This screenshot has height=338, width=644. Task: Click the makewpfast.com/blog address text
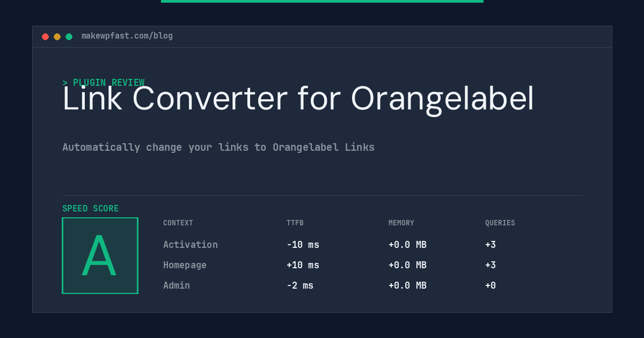point(127,36)
